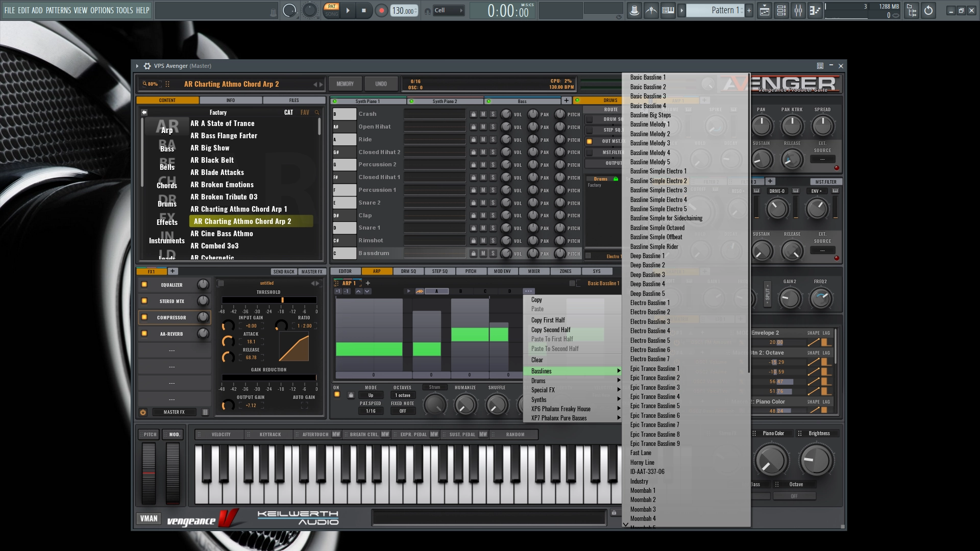Select Clear in the arp context menu
Viewport: 980px width, 551px height.
pos(537,360)
